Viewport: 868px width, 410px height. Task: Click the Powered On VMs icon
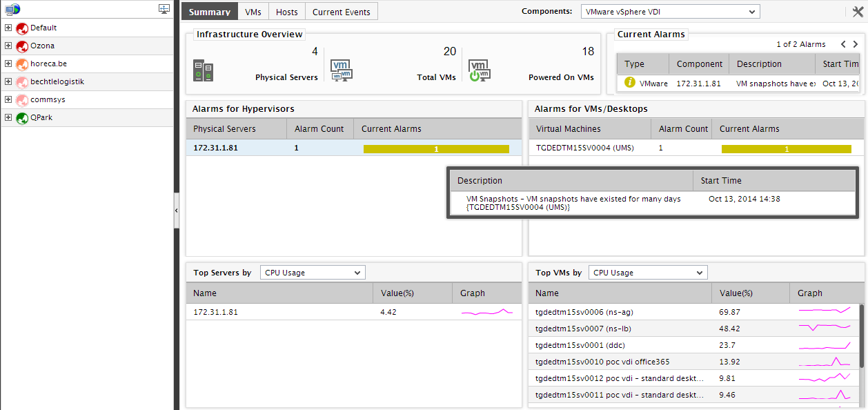[480, 70]
